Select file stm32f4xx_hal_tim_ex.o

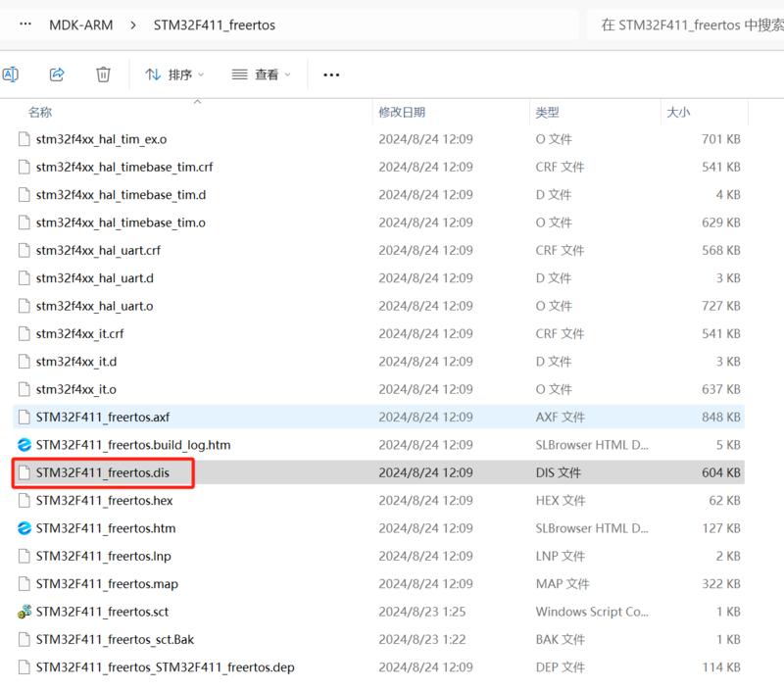[378, 139]
